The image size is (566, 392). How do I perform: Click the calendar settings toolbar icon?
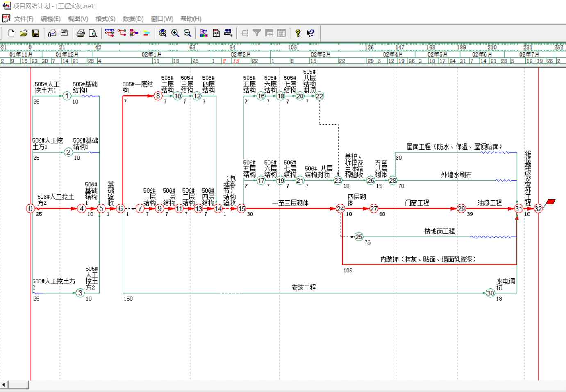click(216, 33)
